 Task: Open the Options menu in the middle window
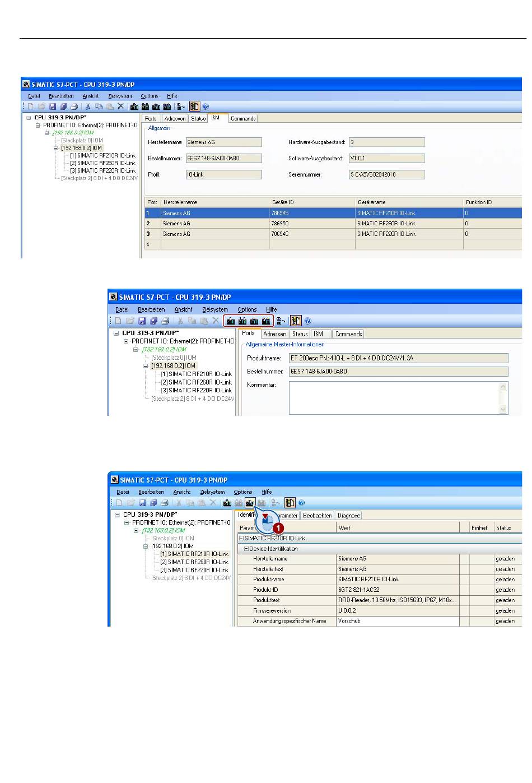point(247,309)
